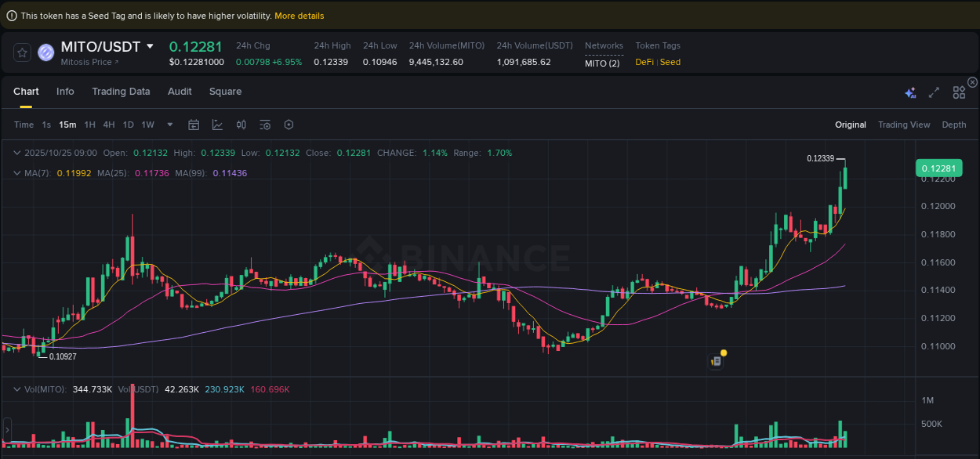Select the 15m timeframe option
980x459 pixels.
point(67,125)
